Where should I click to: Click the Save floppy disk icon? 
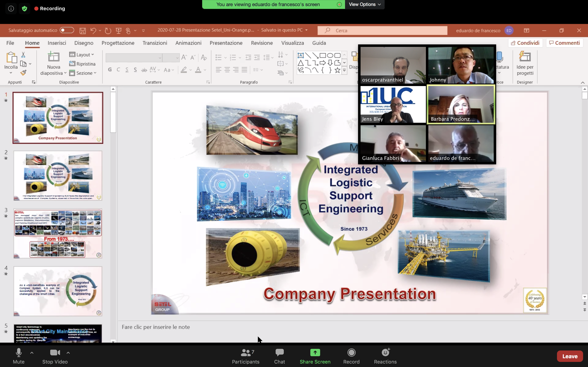(x=83, y=31)
